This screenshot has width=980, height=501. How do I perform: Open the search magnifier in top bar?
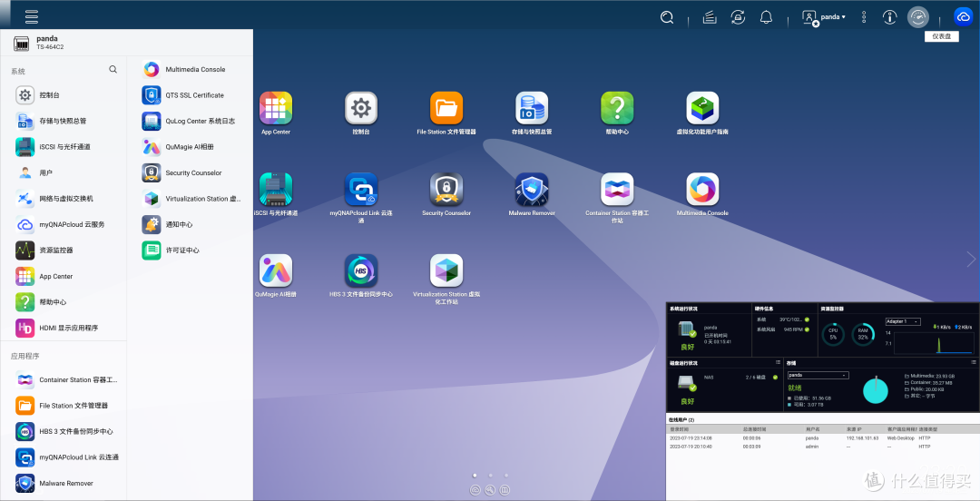click(x=667, y=17)
